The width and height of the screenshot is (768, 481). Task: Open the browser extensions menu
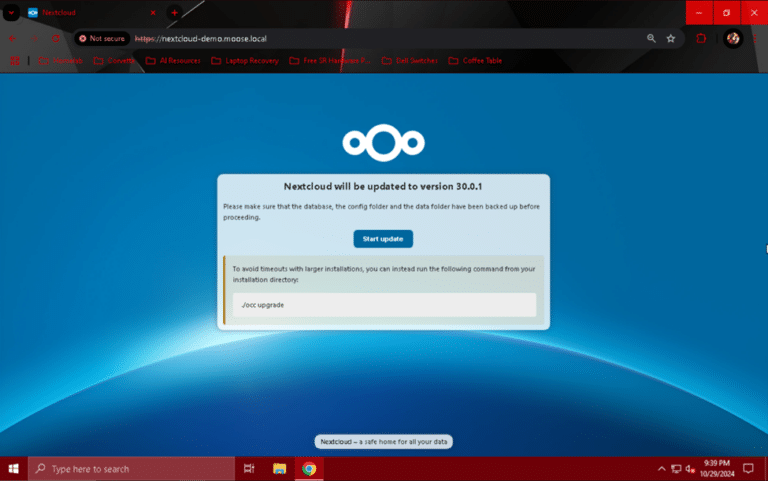point(701,38)
